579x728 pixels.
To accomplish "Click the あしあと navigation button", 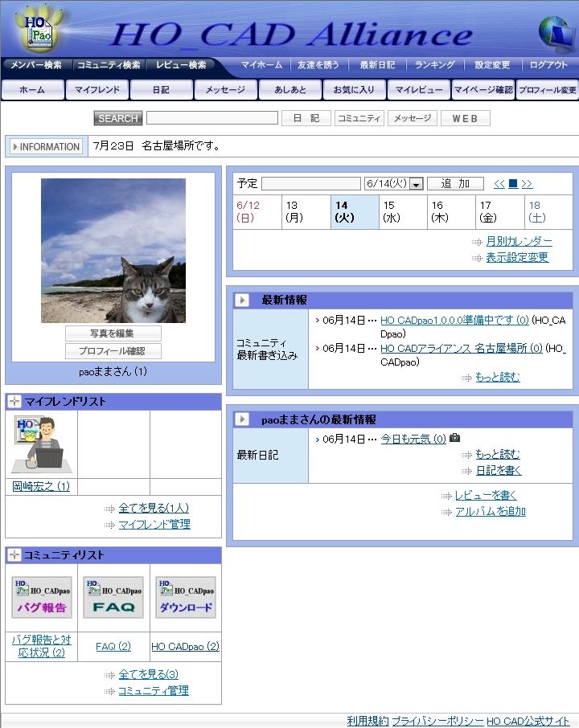I will (x=290, y=90).
